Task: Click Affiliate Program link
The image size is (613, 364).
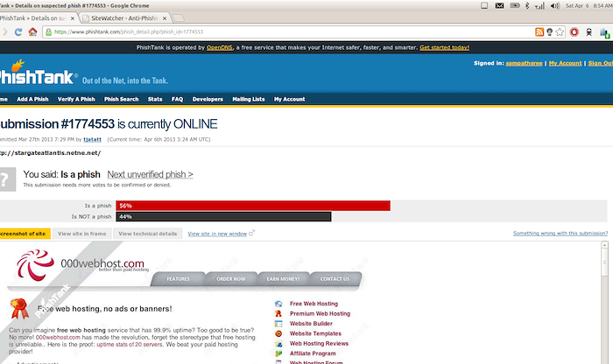Action: pyautogui.click(x=313, y=353)
